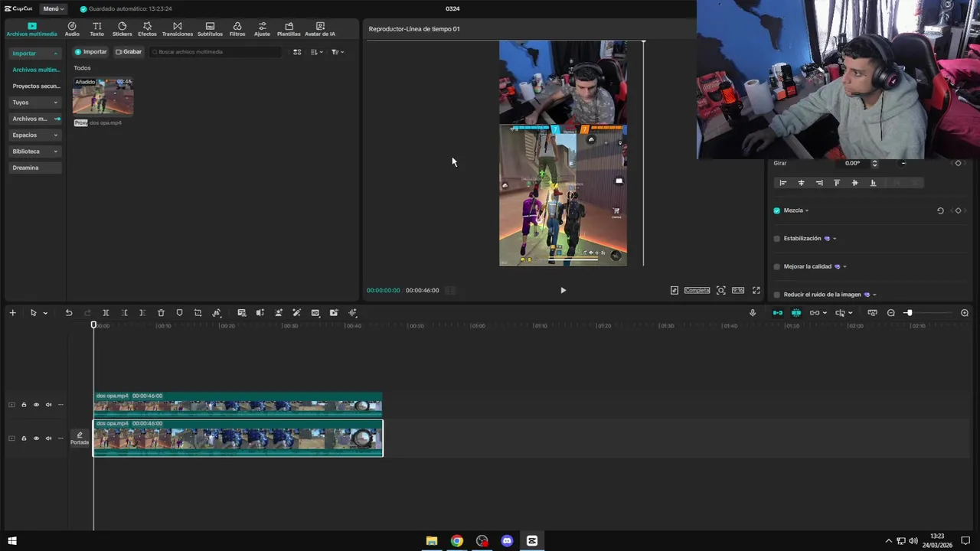
Task: Click the Completa quality button
Action: (697, 291)
